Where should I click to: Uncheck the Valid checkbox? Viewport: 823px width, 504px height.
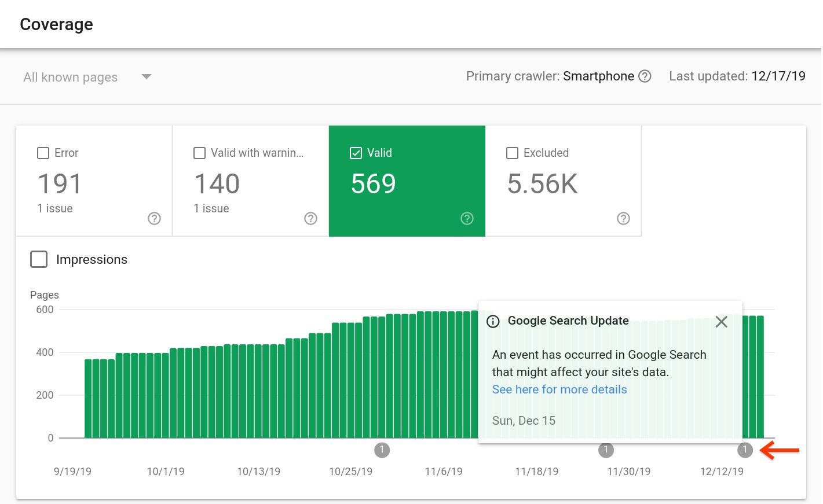356,153
